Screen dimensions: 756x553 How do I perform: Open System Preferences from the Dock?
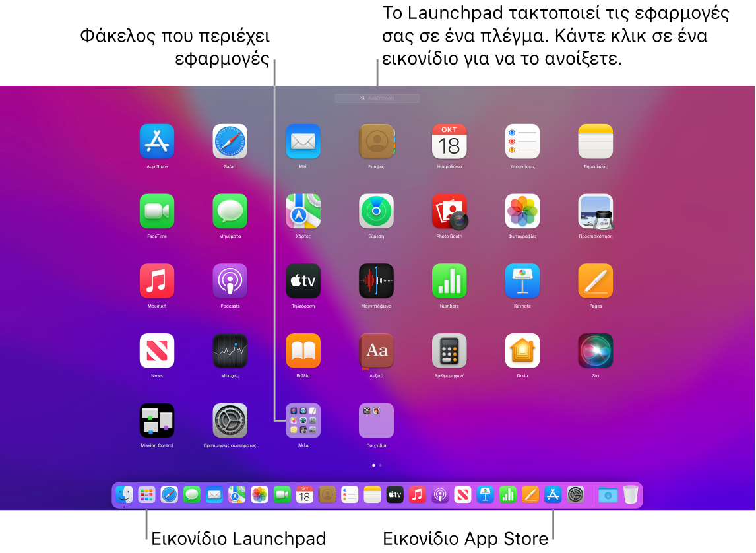(576, 495)
